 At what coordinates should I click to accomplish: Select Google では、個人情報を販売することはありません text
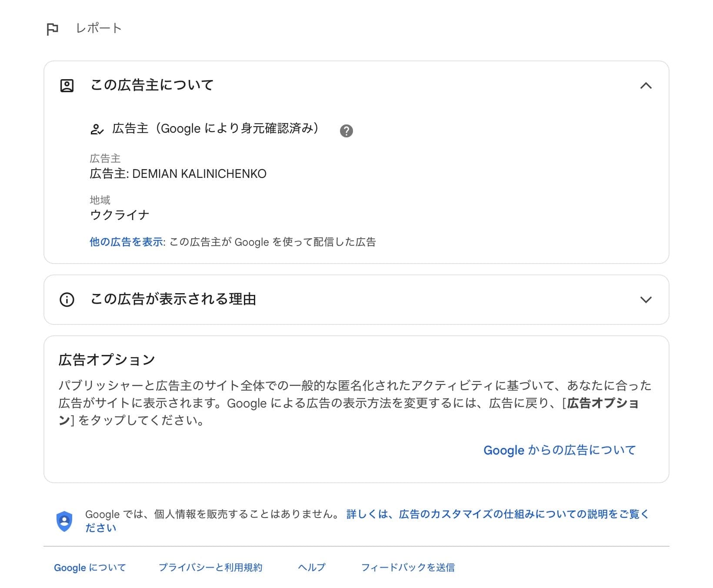211,514
